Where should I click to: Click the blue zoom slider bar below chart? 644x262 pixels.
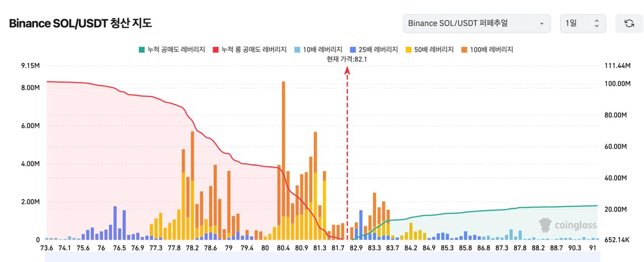pos(322,257)
